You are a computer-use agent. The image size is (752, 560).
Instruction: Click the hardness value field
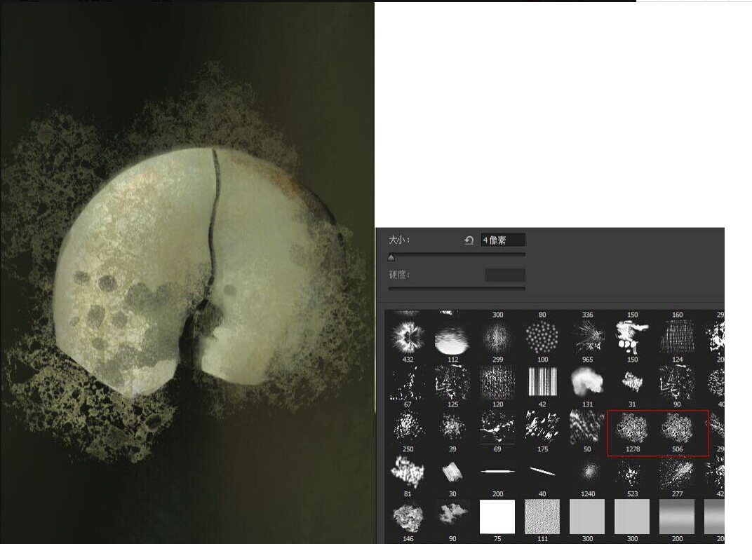[505, 275]
